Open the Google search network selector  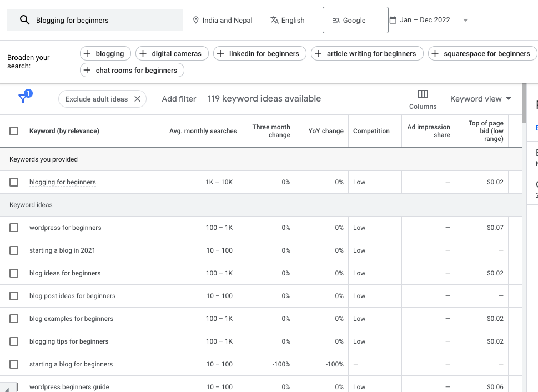click(355, 20)
